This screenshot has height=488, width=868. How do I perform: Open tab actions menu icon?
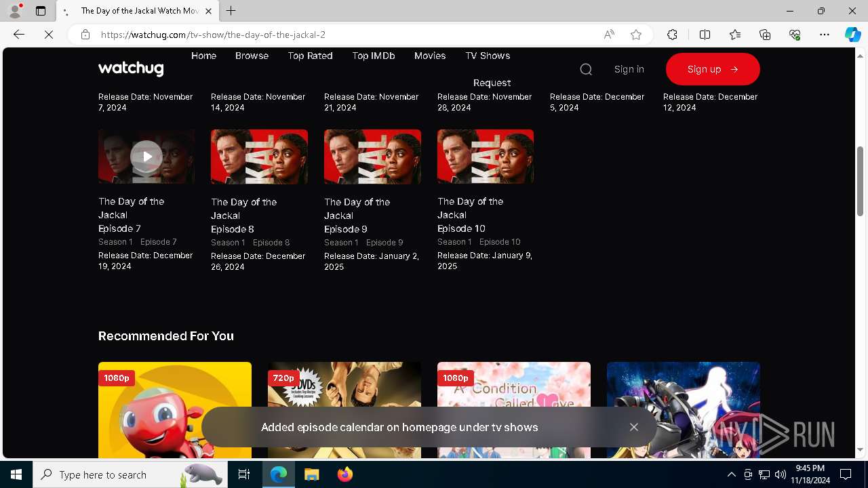pyautogui.click(x=41, y=11)
